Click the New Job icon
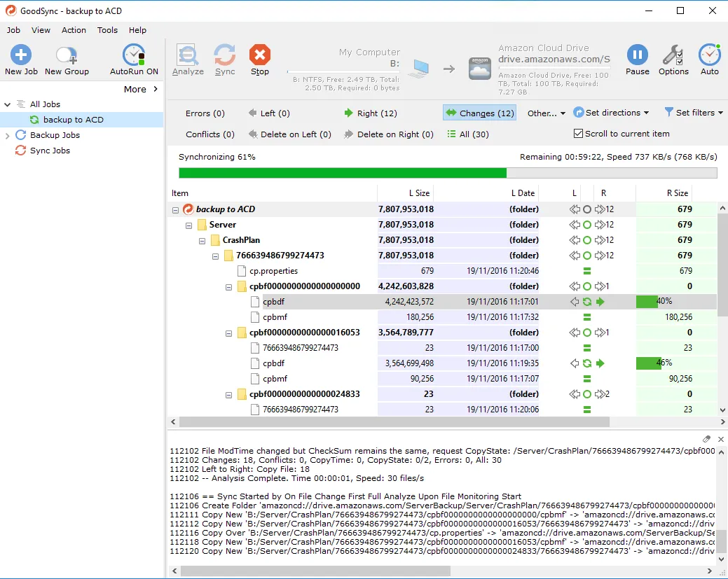Viewport: 728px width, 579px height. pos(21,55)
